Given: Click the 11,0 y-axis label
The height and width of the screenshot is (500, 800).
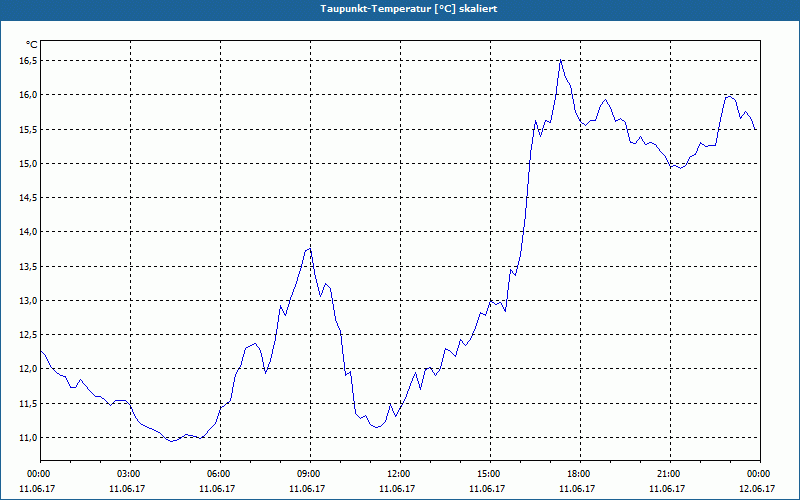Looking at the screenshot, I should (29, 438).
